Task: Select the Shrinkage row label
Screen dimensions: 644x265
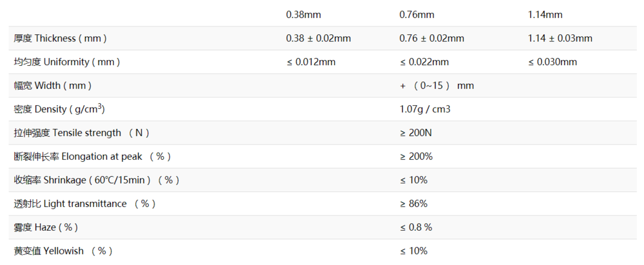Action: tap(97, 180)
